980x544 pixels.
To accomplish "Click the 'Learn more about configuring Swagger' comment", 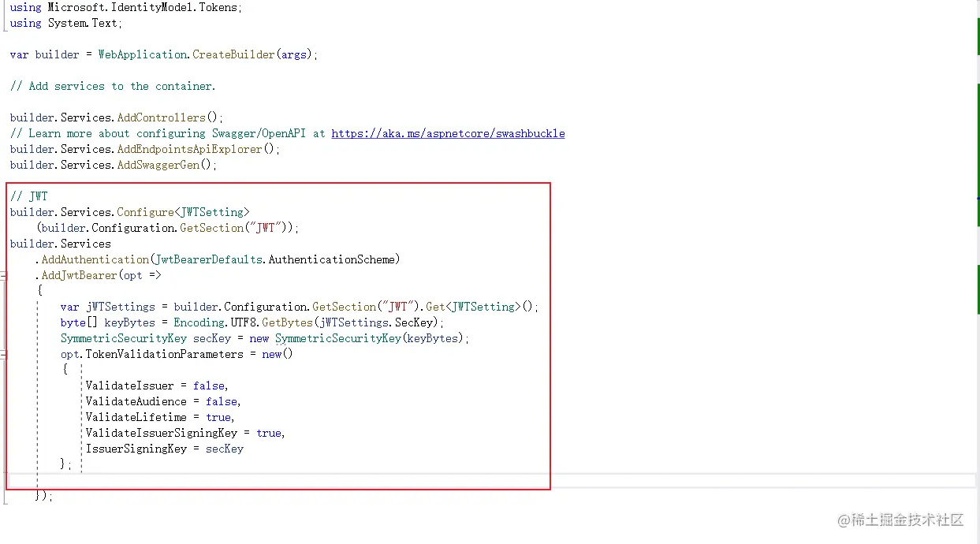I will 168,133.
